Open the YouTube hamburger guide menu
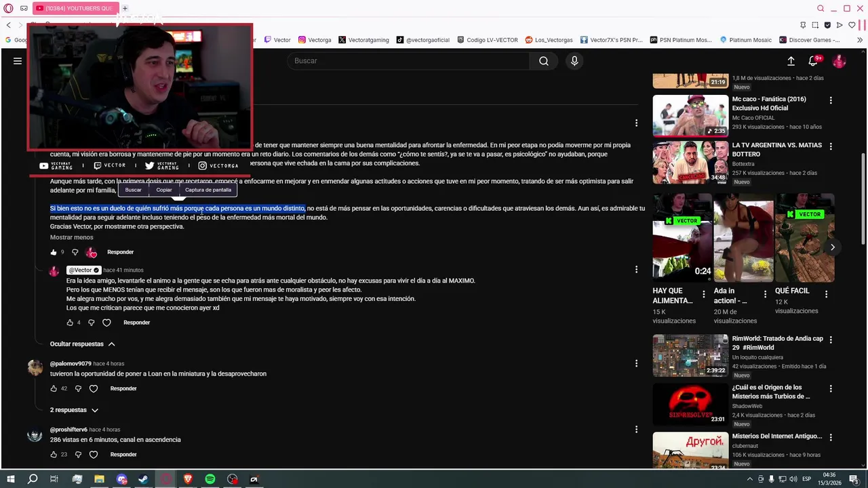Viewport: 868px width, 488px height. click(18, 61)
